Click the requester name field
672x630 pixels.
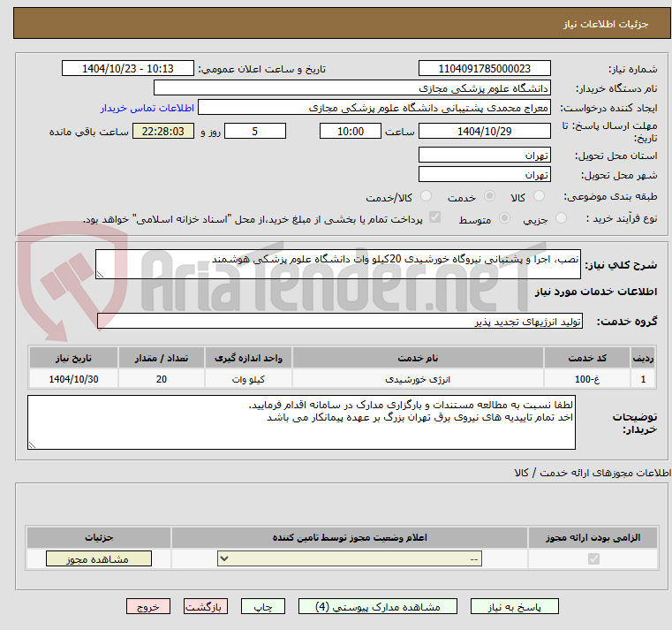[374, 108]
